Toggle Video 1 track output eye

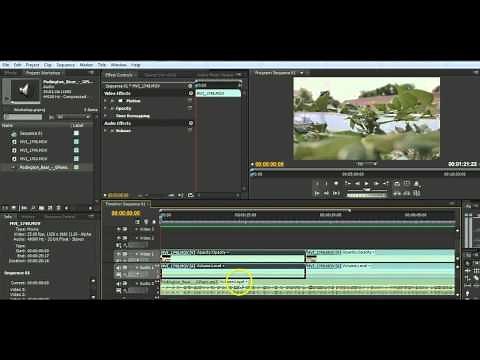pos(118,254)
